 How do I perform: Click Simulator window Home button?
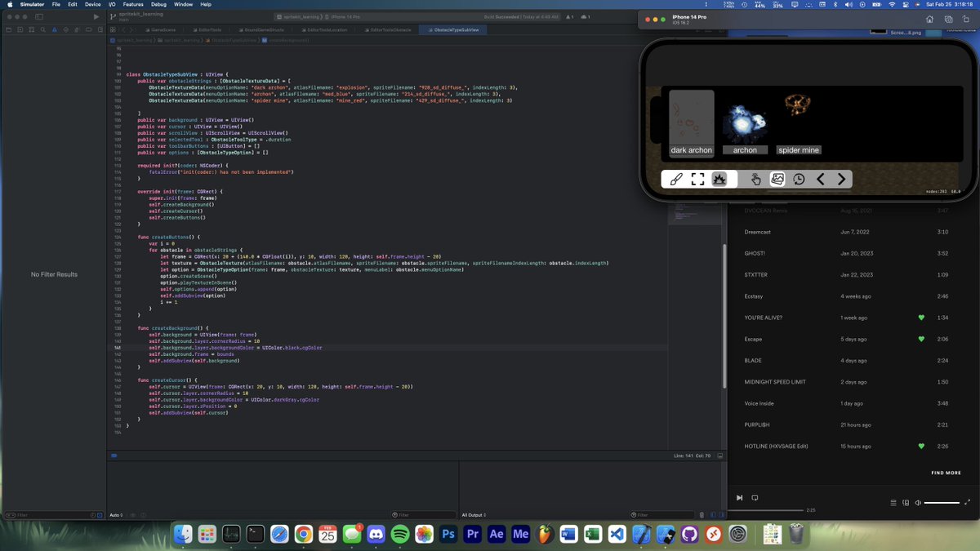coord(929,20)
